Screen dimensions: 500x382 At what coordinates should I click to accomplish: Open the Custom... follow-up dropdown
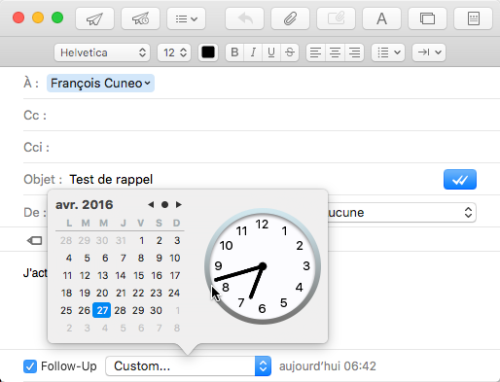point(188,366)
